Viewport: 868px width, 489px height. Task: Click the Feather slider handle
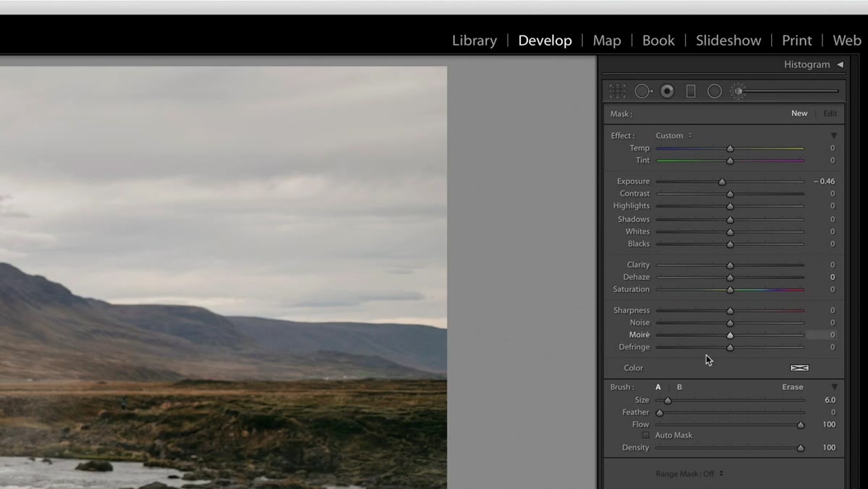tap(659, 412)
